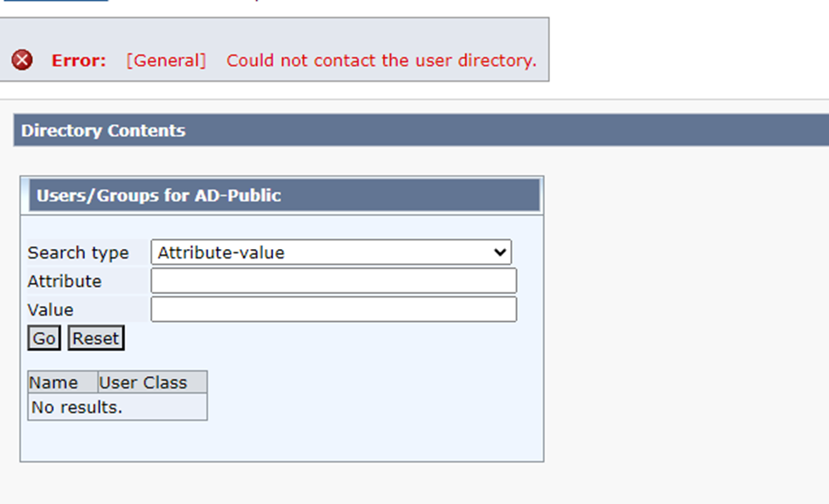Click 'Could not contact the user directory' message
This screenshot has height=504, width=829.
tap(381, 60)
